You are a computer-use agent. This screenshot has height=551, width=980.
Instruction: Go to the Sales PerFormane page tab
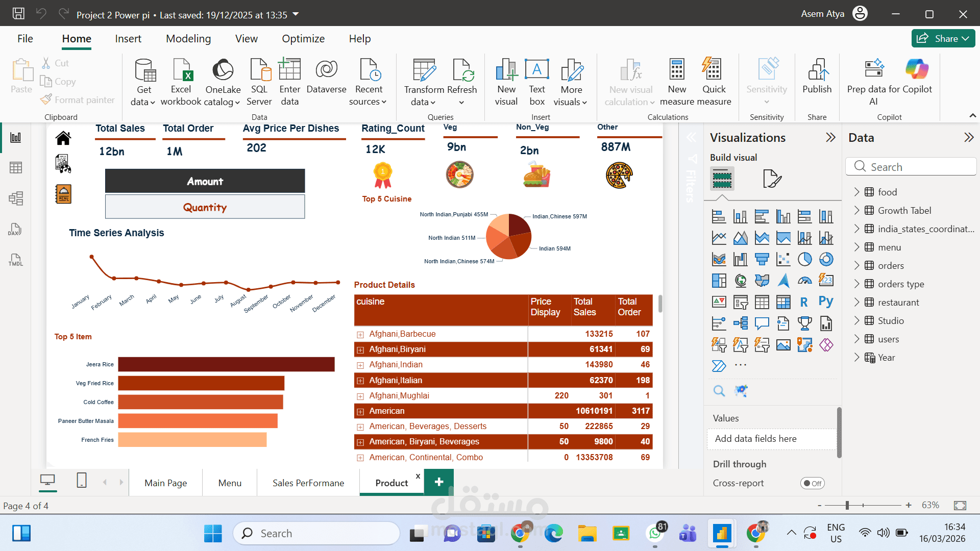tap(308, 483)
